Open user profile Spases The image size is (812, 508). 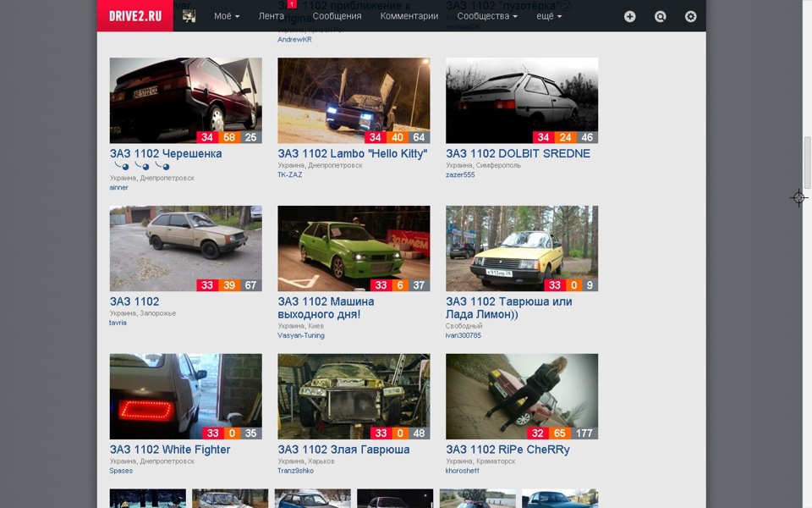point(121,471)
